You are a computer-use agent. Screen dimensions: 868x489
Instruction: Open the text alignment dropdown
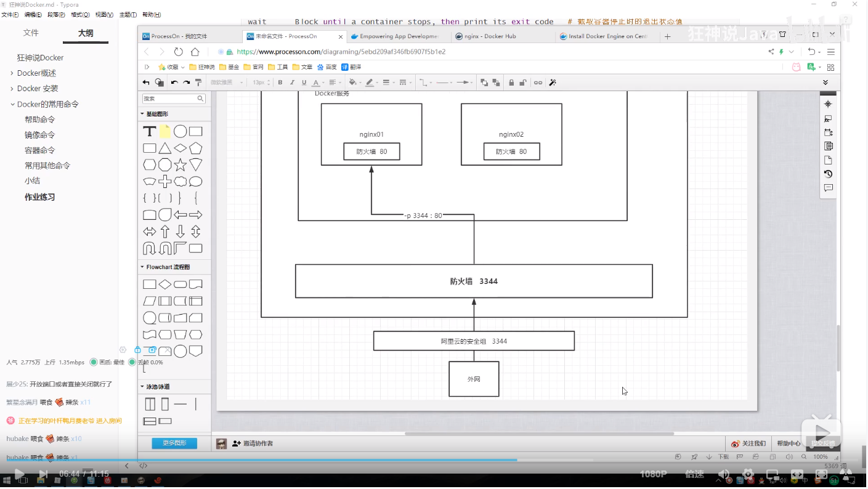coord(335,83)
